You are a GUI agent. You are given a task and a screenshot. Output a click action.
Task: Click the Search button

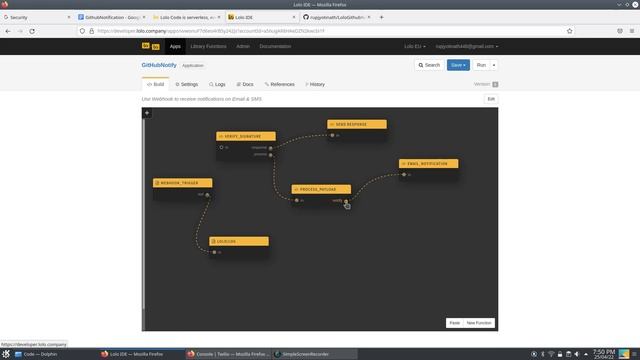coord(429,65)
